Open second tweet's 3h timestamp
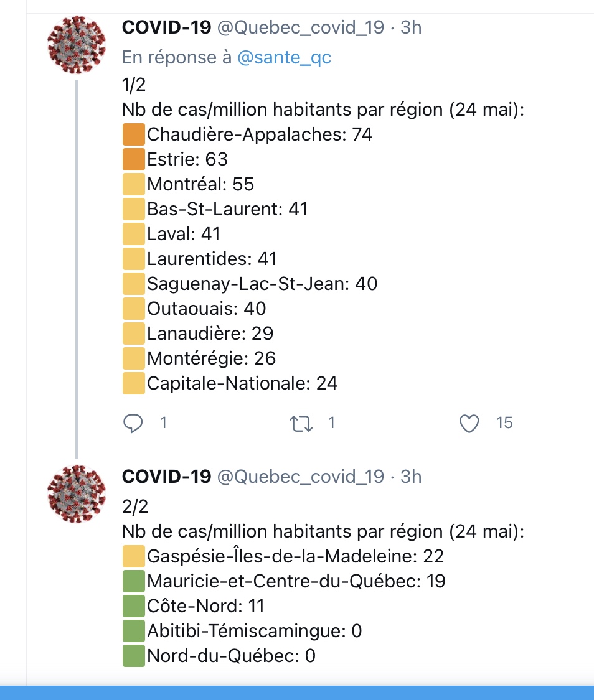The width and height of the screenshot is (594, 700). pos(411,477)
